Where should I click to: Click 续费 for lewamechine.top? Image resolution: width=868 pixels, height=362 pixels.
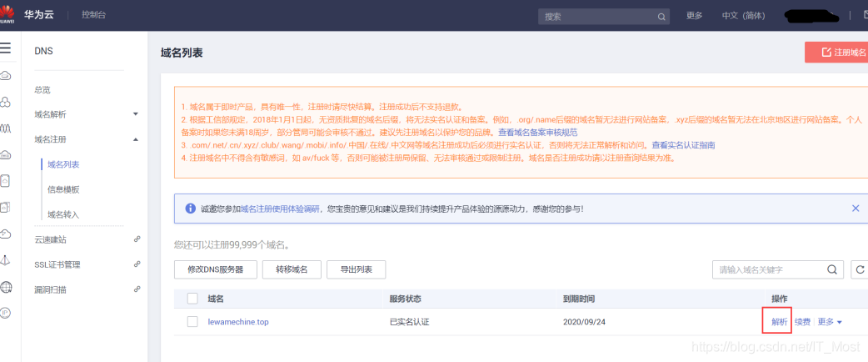tap(802, 321)
